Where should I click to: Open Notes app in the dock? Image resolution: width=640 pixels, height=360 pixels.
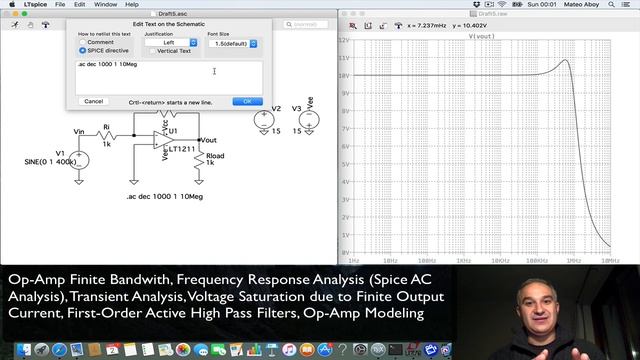click(130, 350)
